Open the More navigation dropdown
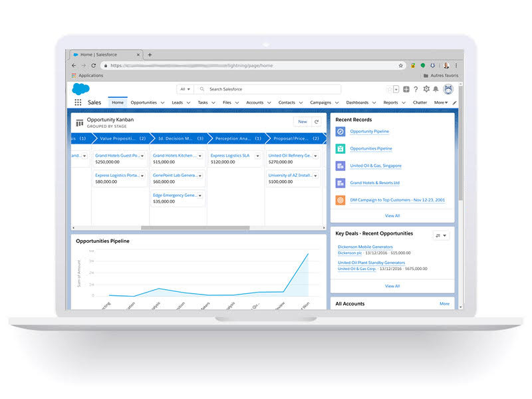The image size is (532, 399). pos(441,102)
